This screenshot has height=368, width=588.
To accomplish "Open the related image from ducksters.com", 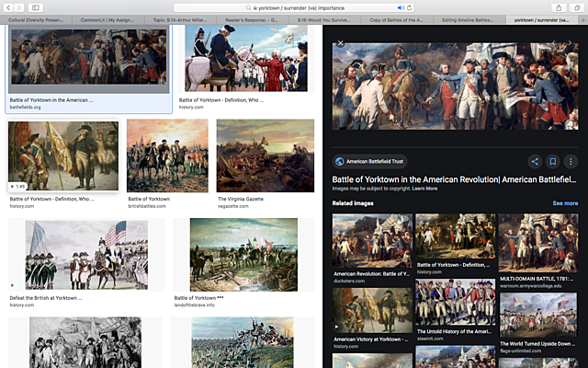I will coord(372,241).
